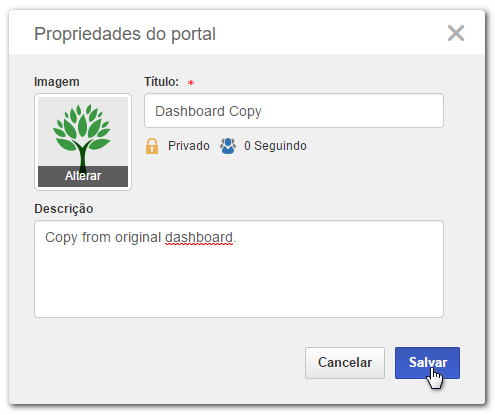Click the Alterar overlay to change image

point(83,176)
